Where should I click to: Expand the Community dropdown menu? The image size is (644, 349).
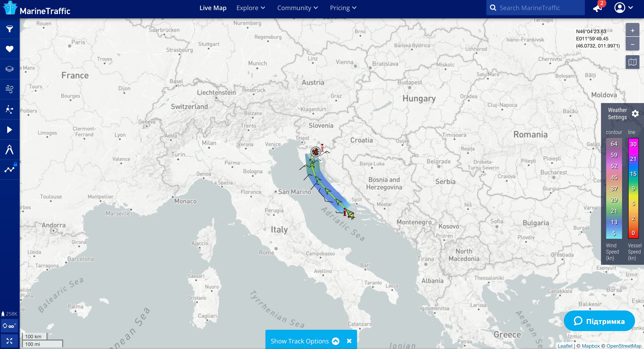coord(297,8)
